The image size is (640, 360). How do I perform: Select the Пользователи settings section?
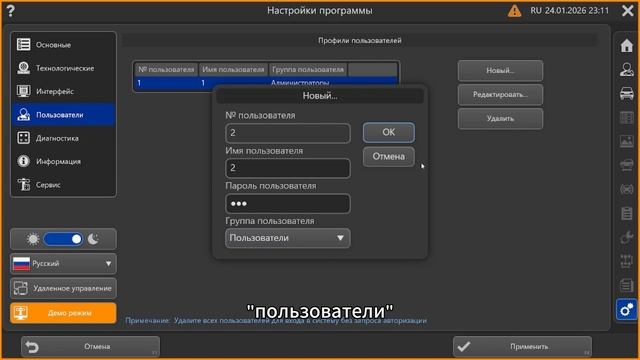click(63, 115)
